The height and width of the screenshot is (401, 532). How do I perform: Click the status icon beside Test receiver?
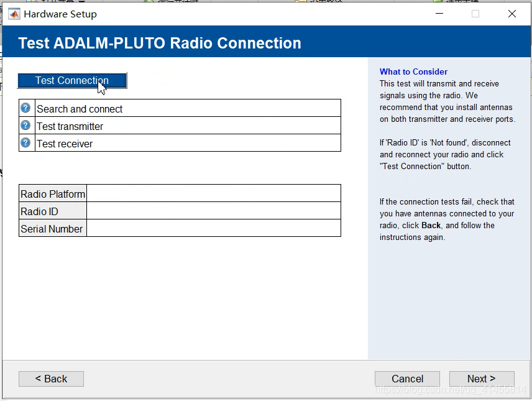pos(25,142)
